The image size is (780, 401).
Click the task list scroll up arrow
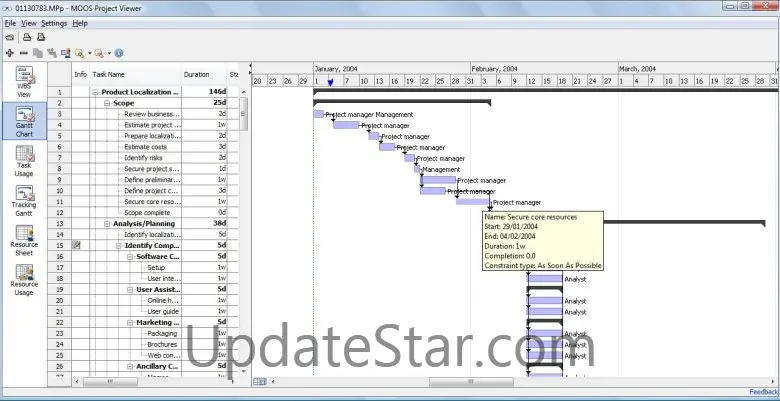(244, 92)
